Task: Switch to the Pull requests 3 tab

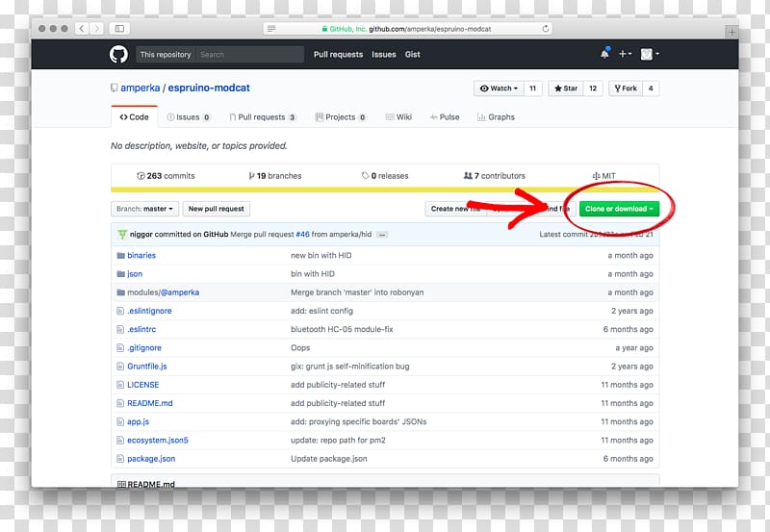Action: [263, 116]
